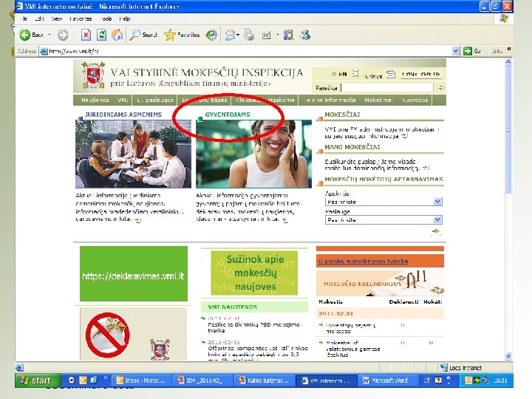Open the Help menu
The image size is (532, 399).
coord(125,18)
